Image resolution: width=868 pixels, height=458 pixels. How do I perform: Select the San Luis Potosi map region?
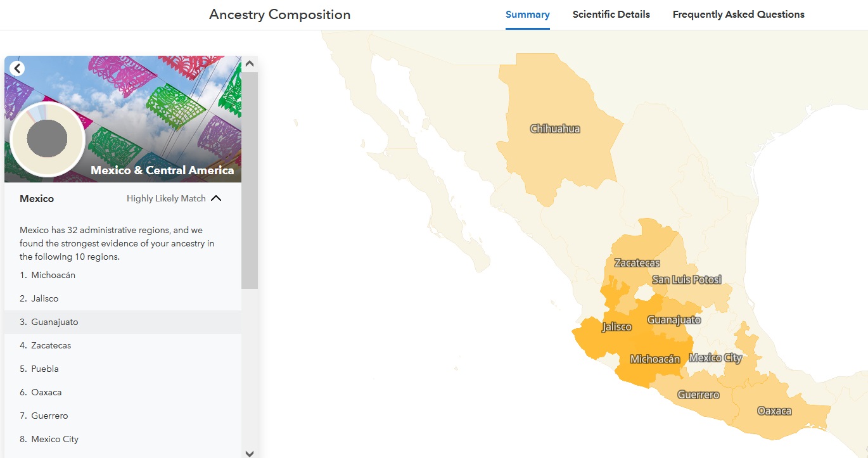pos(687,279)
